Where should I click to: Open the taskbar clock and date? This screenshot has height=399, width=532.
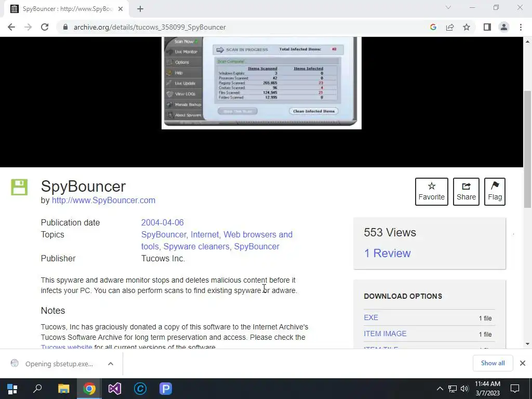click(x=487, y=389)
